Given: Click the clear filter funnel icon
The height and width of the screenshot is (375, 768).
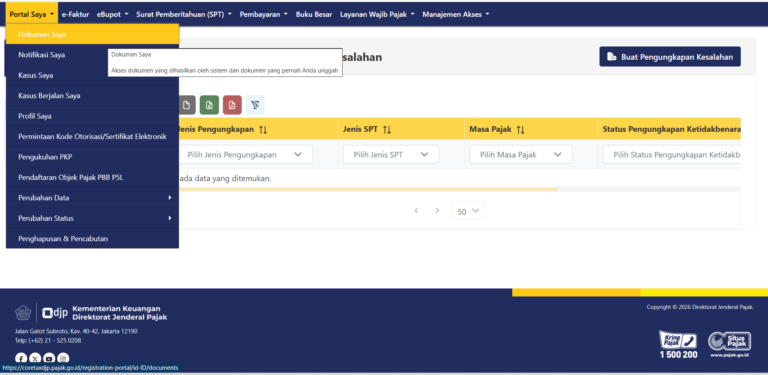Looking at the screenshot, I should pyautogui.click(x=255, y=105).
